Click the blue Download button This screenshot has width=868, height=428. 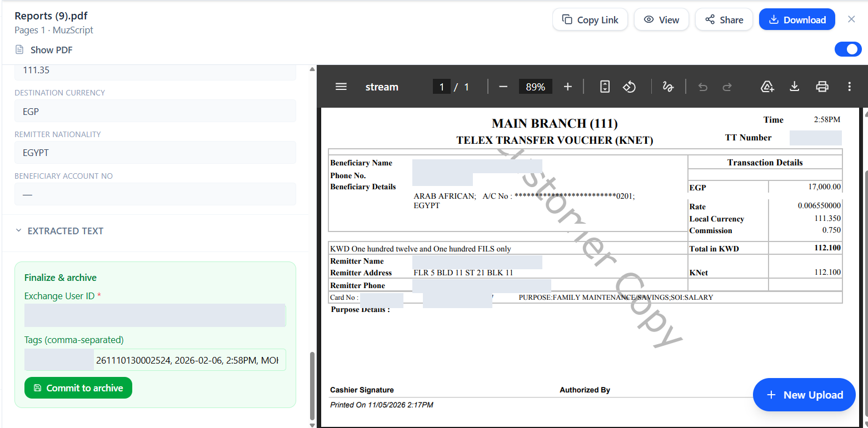pyautogui.click(x=797, y=19)
